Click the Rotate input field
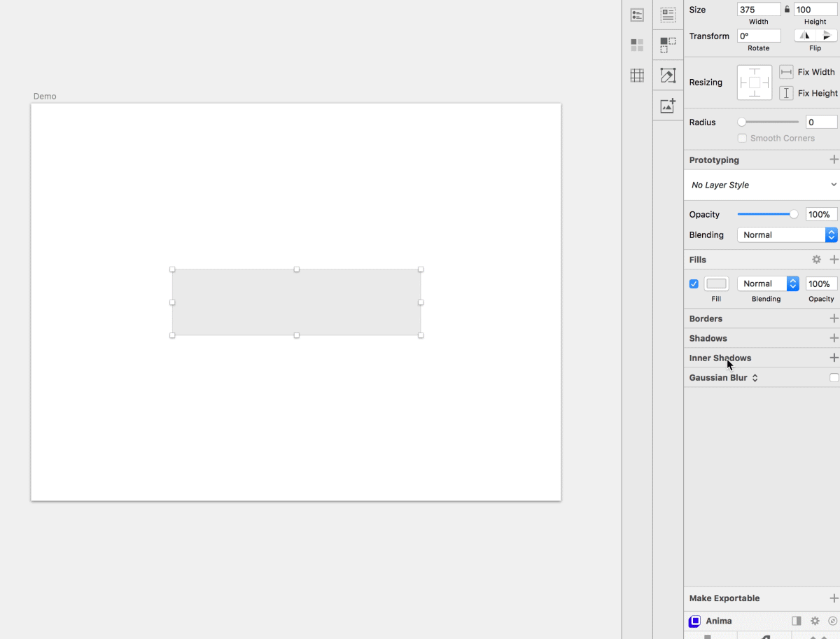Image resolution: width=840 pixels, height=639 pixels. coord(759,36)
